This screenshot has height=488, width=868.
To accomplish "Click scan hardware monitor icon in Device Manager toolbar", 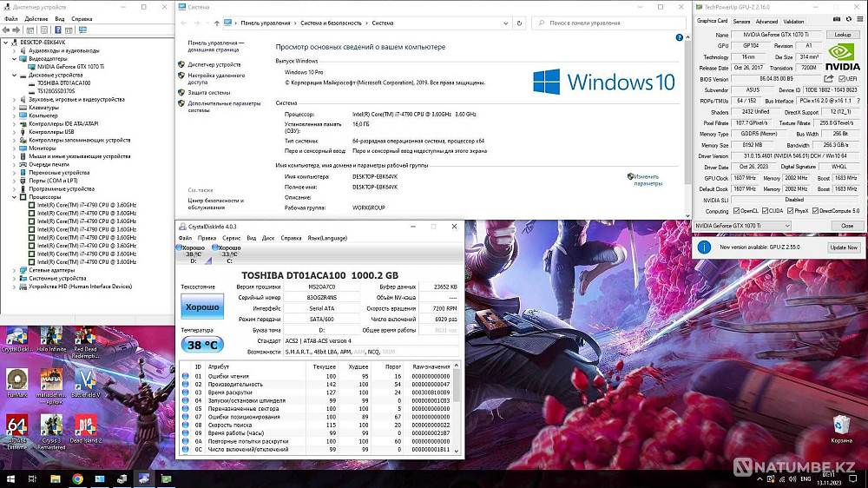I will (82, 30).
